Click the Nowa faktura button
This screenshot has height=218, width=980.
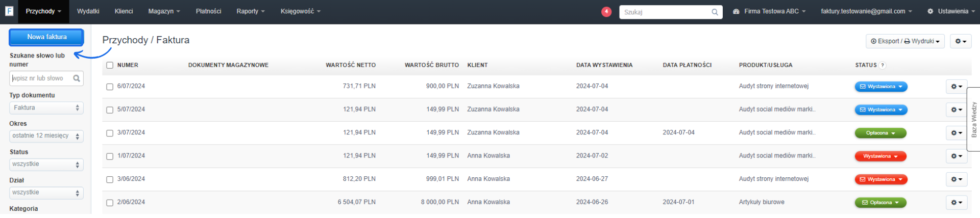tap(46, 37)
